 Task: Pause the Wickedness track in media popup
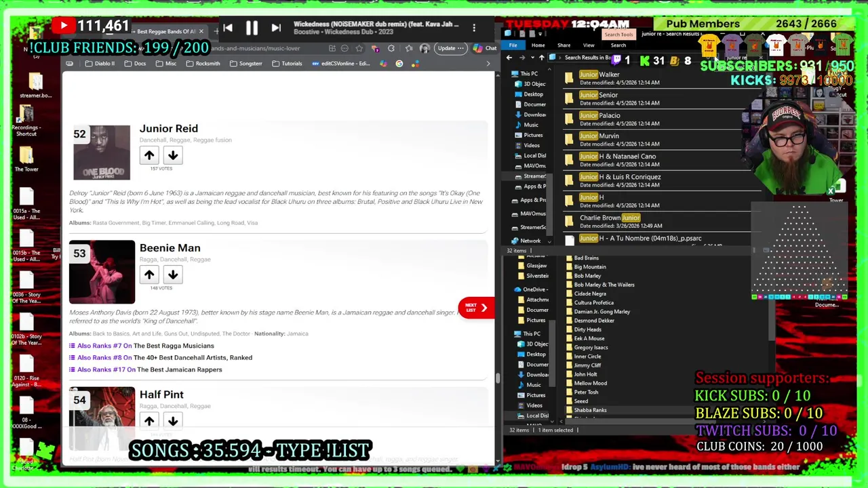pyautogui.click(x=252, y=28)
